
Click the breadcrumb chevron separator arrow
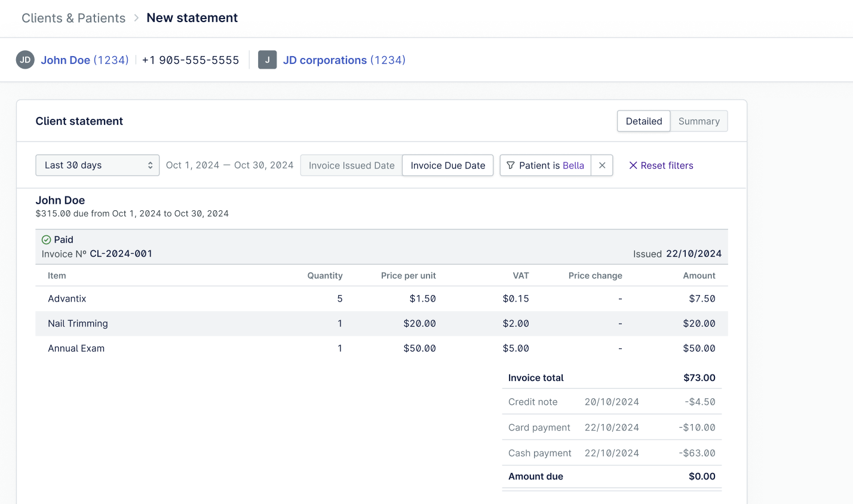point(136,18)
